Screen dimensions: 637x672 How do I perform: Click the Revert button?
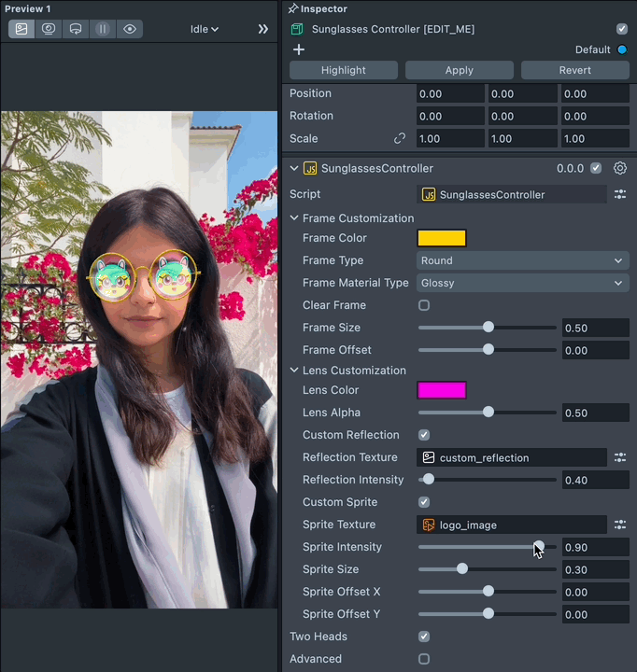[x=574, y=70]
